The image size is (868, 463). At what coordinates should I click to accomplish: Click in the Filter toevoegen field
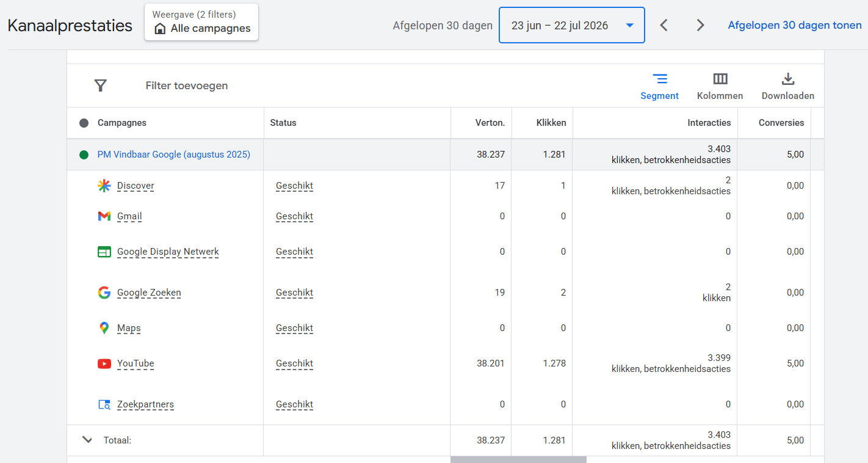click(x=187, y=86)
